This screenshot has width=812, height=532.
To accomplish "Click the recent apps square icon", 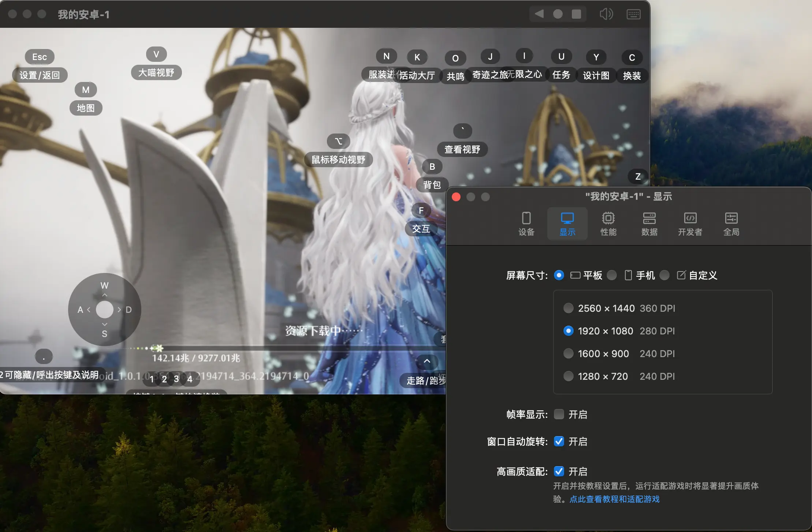I will (x=576, y=14).
